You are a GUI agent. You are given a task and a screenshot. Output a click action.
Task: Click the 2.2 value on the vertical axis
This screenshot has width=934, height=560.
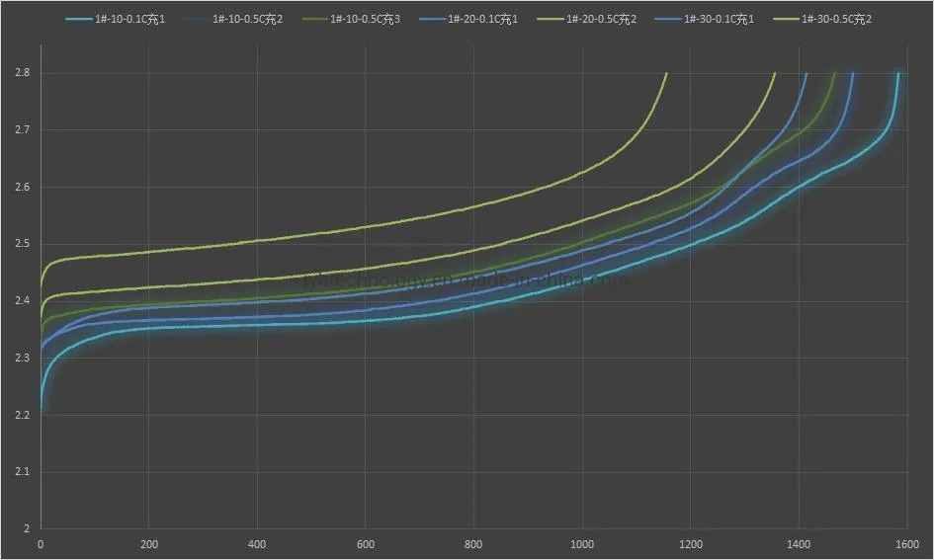21,415
